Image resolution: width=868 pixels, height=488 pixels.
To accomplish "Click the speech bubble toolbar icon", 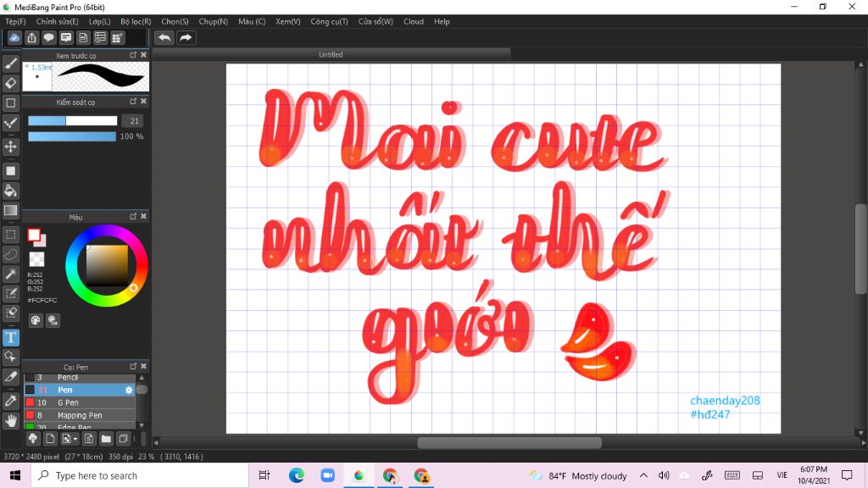I will (x=48, y=37).
